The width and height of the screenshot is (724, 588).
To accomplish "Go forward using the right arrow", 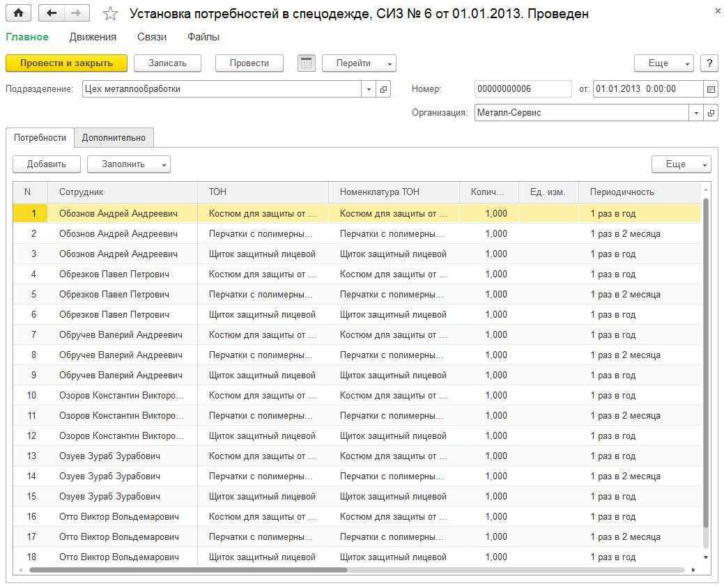I will point(76,13).
